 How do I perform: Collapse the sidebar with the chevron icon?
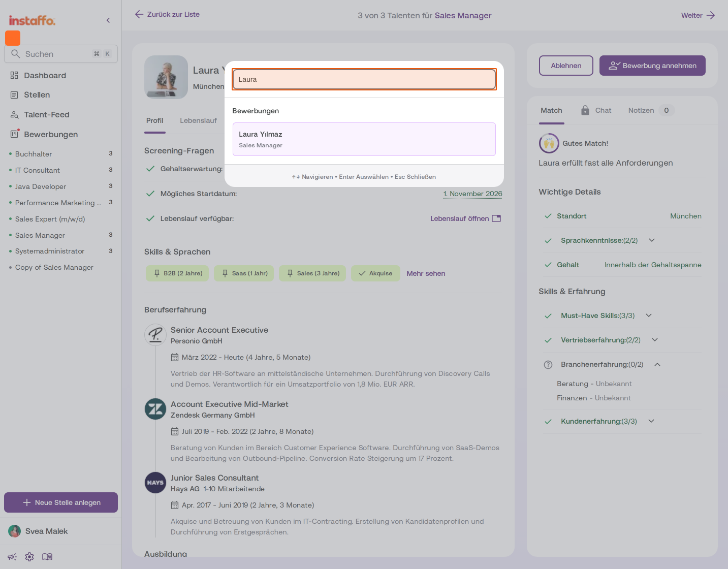coord(108,20)
